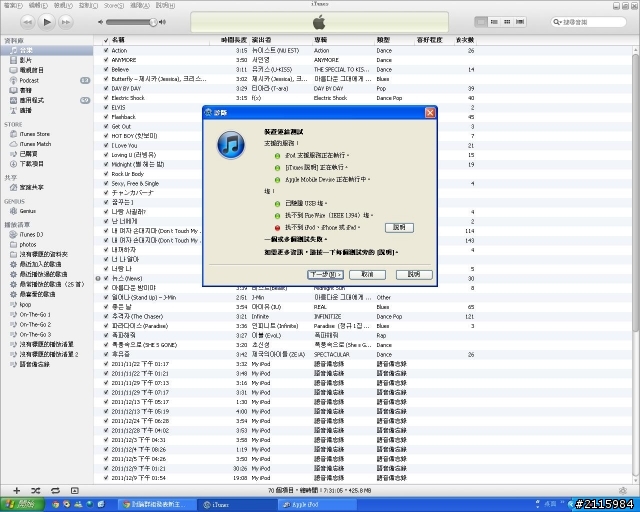The height and width of the screenshot is (512, 640).
Task: Click the library search field
Action: pos(588,22)
